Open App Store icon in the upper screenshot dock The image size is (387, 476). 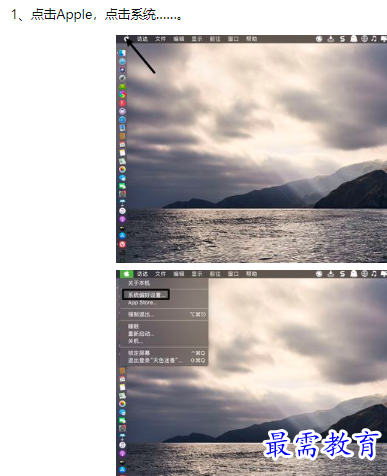click(x=122, y=236)
